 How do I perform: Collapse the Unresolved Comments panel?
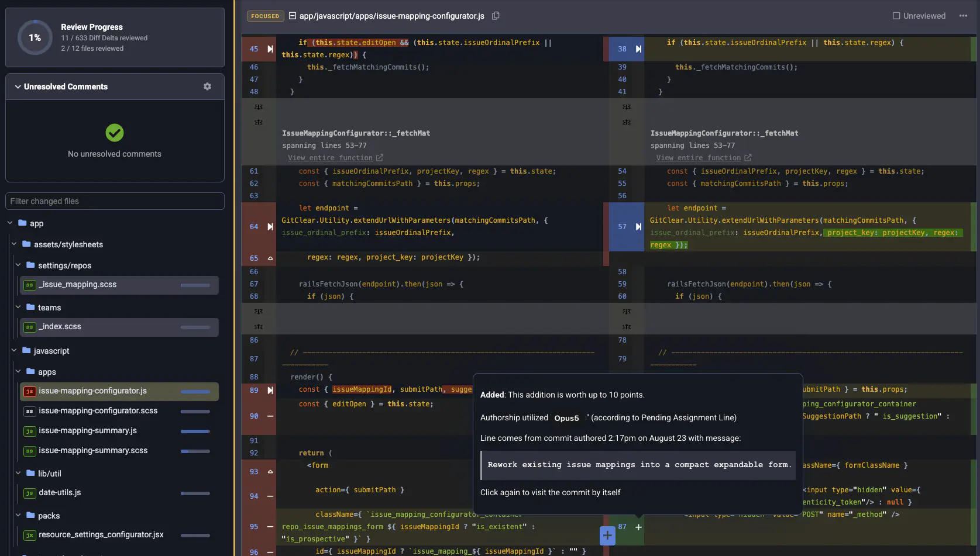(18, 87)
